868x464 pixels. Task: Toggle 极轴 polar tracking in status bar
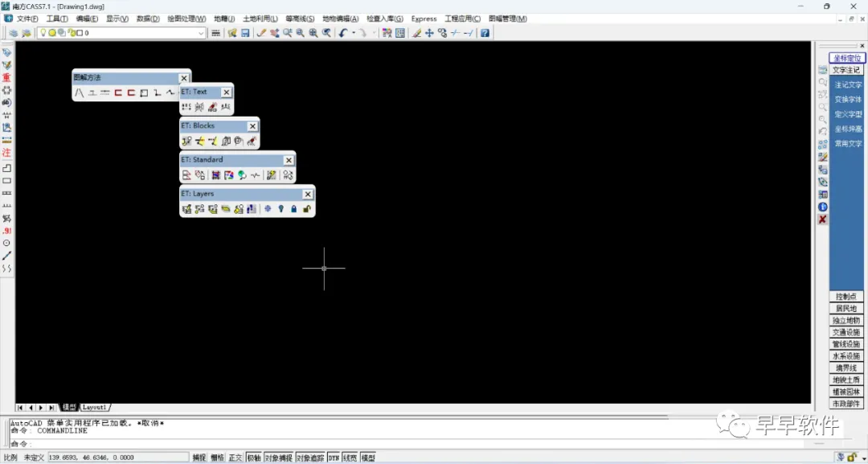[x=254, y=458]
